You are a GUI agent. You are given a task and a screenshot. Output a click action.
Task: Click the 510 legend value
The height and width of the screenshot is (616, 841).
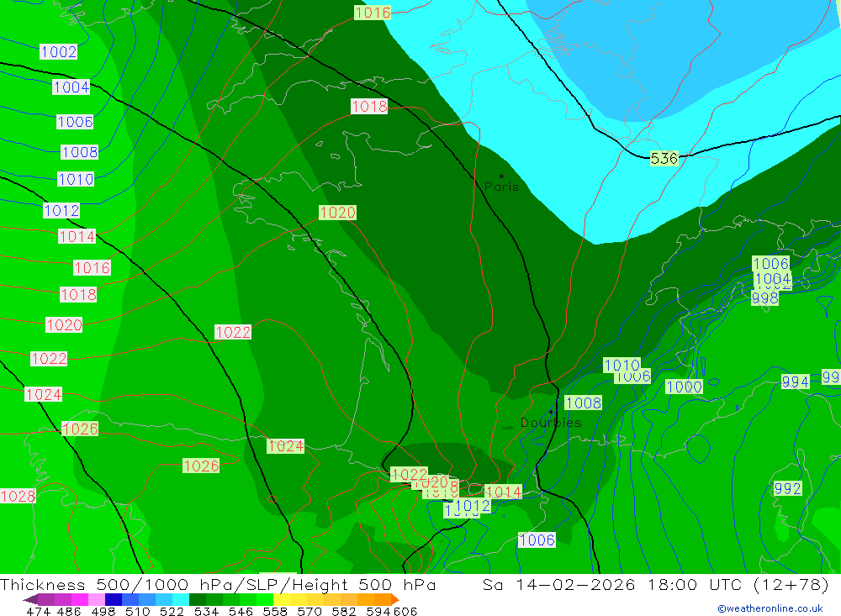pos(137,611)
